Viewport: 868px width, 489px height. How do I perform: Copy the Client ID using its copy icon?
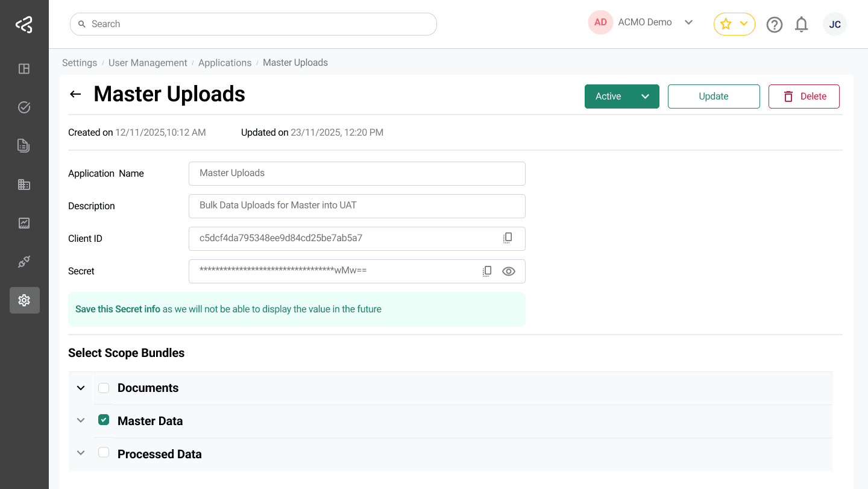(508, 238)
